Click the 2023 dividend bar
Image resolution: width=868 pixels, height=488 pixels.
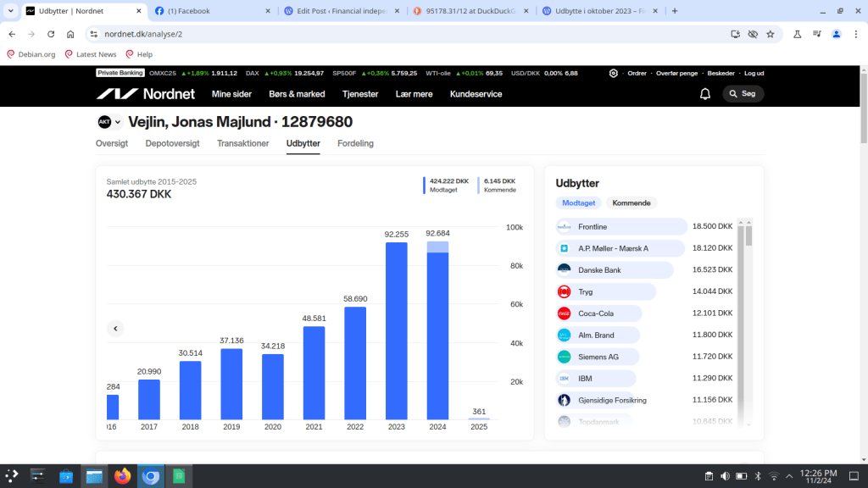pos(396,330)
